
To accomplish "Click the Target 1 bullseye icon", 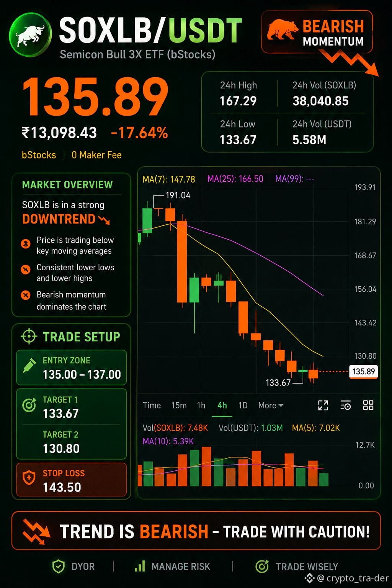I will tap(29, 404).
